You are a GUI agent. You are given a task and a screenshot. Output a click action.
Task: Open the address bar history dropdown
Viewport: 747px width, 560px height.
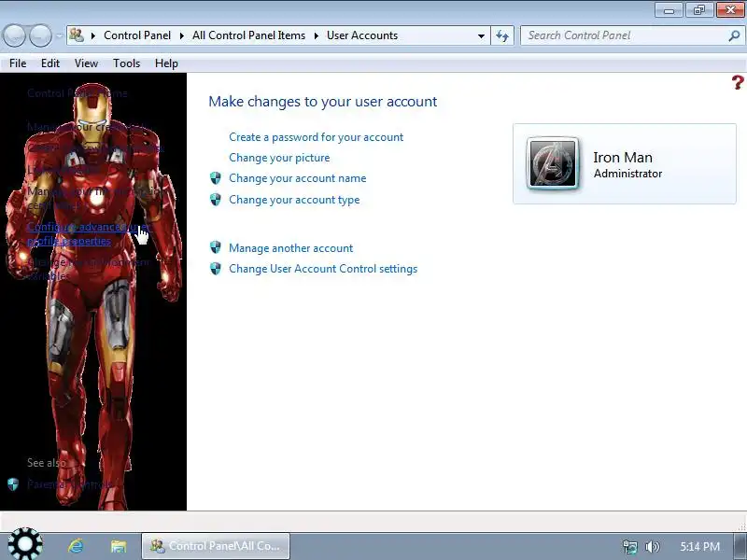tap(481, 35)
